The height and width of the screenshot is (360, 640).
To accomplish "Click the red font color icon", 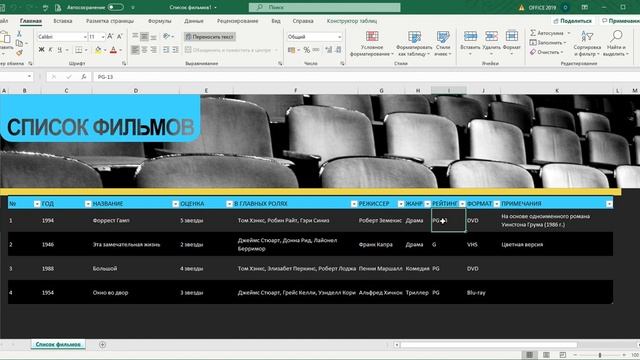I will click(113, 50).
